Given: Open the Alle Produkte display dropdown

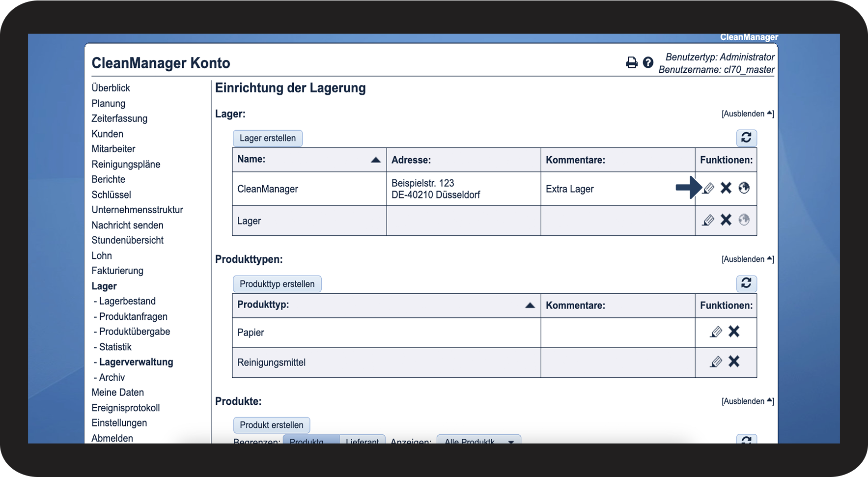Looking at the screenshot, I should (478, 441).
